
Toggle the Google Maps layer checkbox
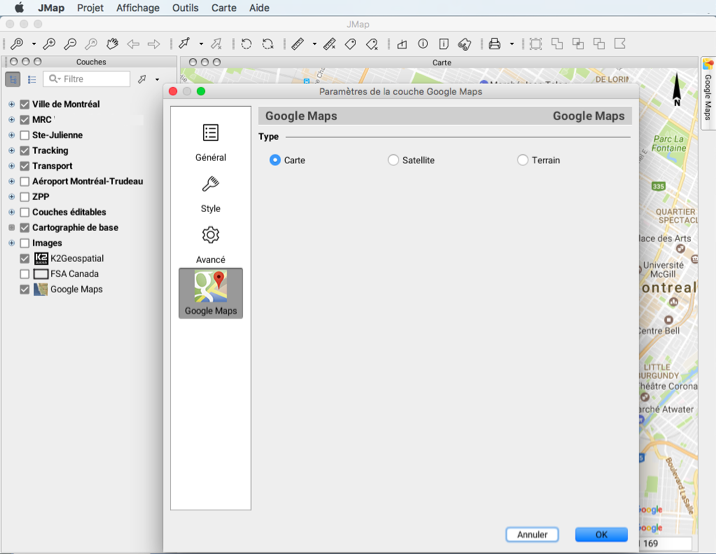coord(25,290)
